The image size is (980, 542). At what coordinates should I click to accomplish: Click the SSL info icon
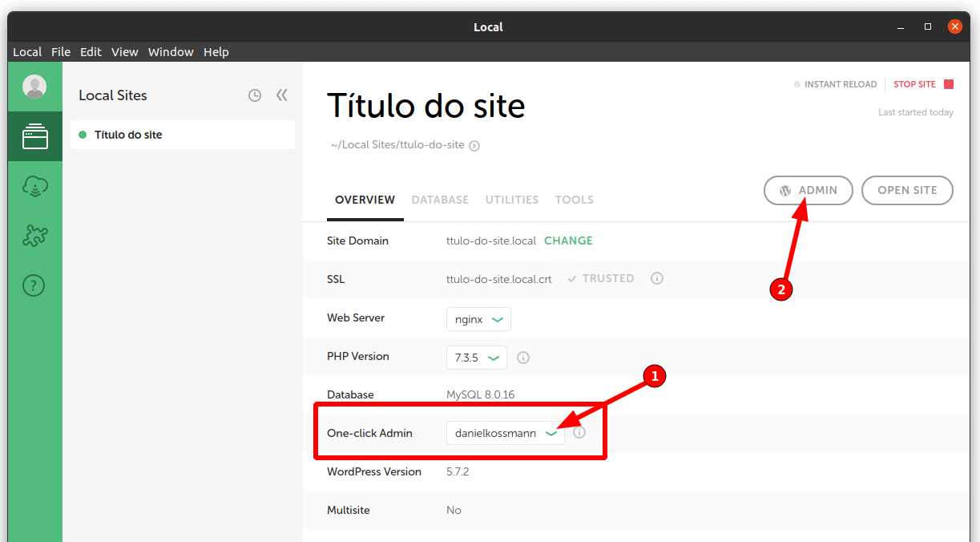point(657,278)
